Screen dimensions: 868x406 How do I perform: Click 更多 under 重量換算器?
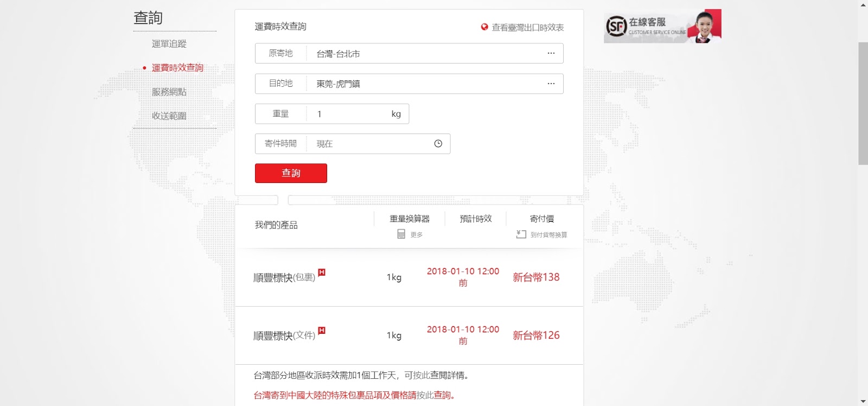point(417,234)
